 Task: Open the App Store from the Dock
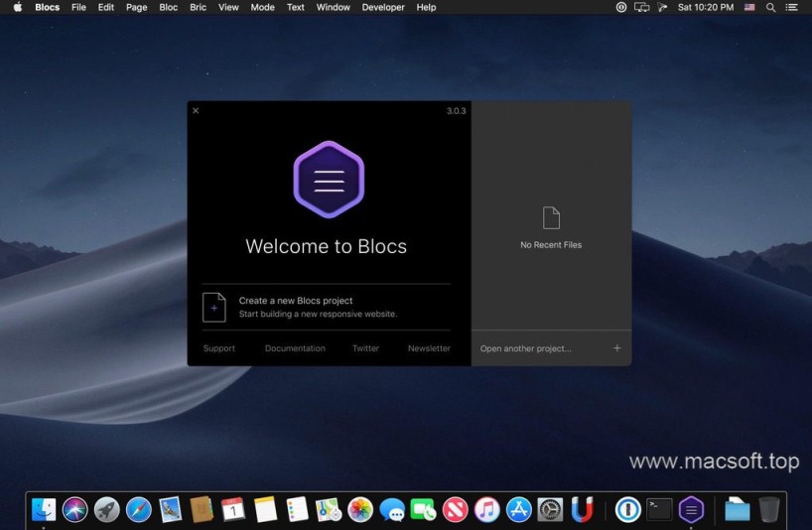click(x=519, y=510)
